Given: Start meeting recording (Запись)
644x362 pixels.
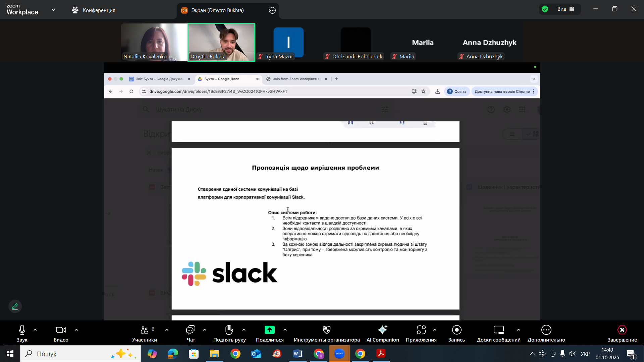Looking at the screenshot, I should click(x=457, y=330).
